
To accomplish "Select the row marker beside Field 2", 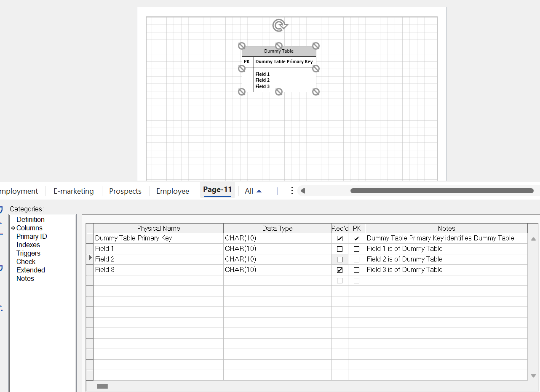I will click(x=90, y=259).
